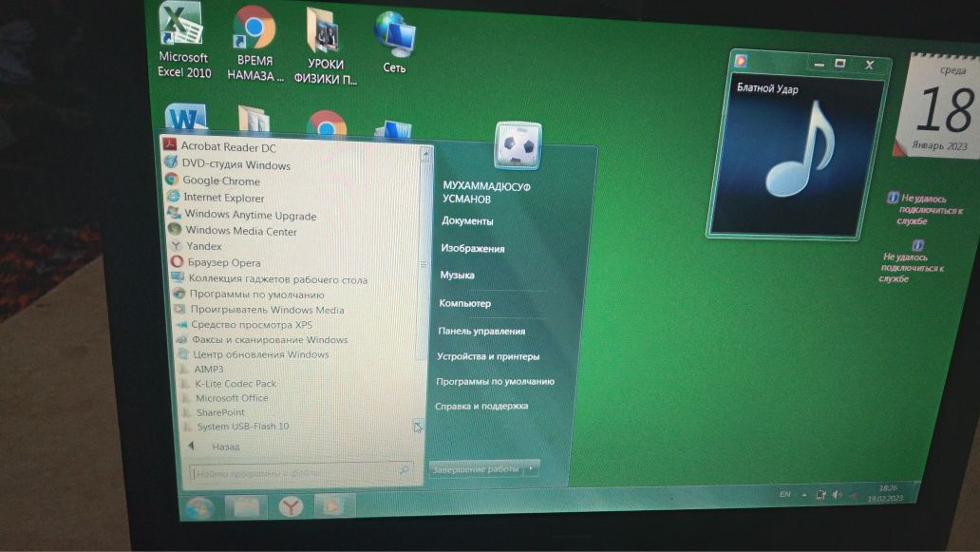Open Microsoft Excel 2010 desktop shortcut

tap(183, 41)
